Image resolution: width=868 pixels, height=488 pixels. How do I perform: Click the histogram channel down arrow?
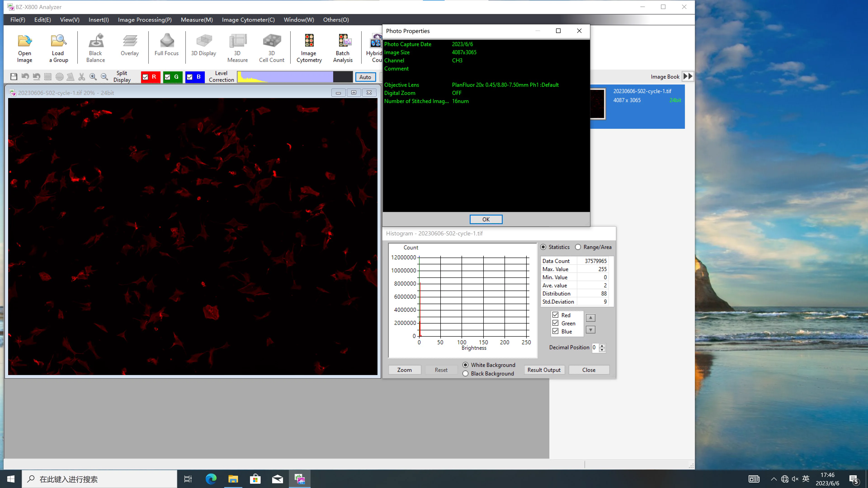[590, 330]
